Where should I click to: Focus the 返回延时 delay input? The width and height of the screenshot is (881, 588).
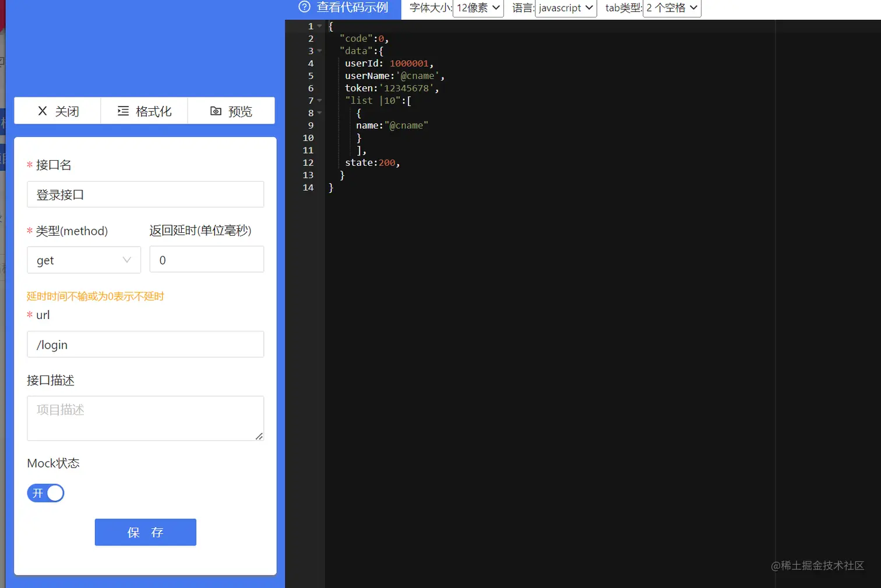coord(207,260)
